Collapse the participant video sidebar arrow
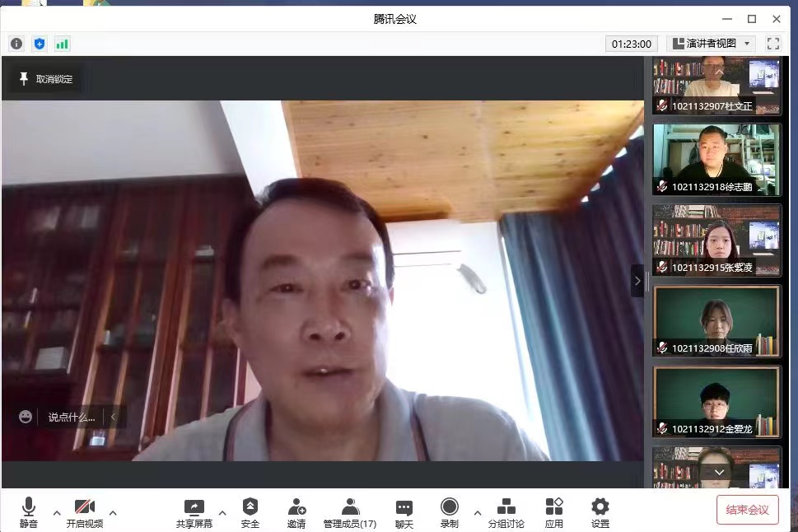798x532 pixels. 637,281
